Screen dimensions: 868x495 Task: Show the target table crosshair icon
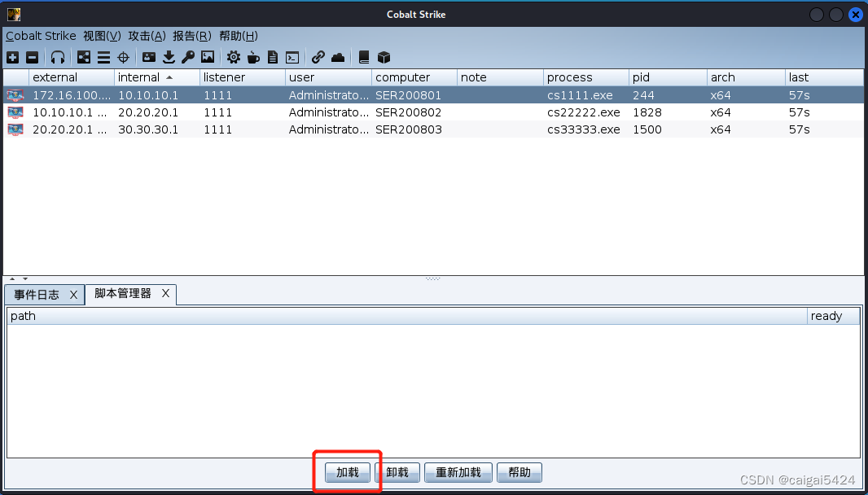pos(124,57)
